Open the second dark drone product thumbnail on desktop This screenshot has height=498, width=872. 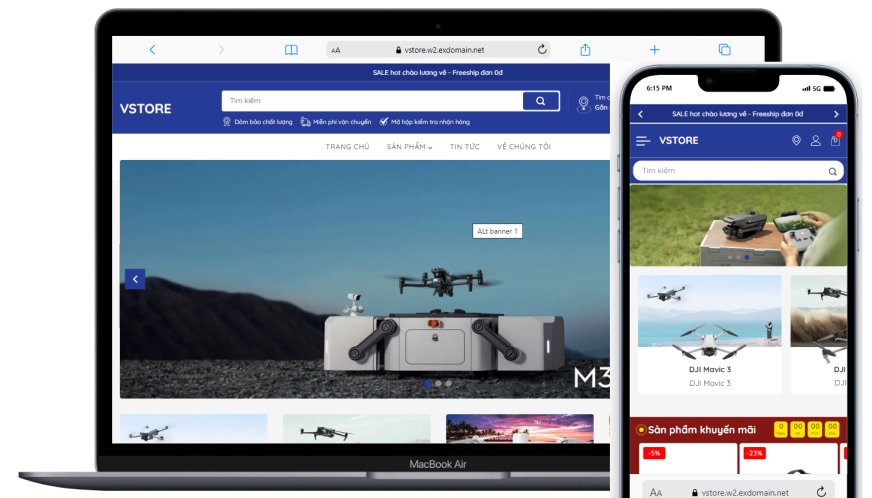[356, 428]
